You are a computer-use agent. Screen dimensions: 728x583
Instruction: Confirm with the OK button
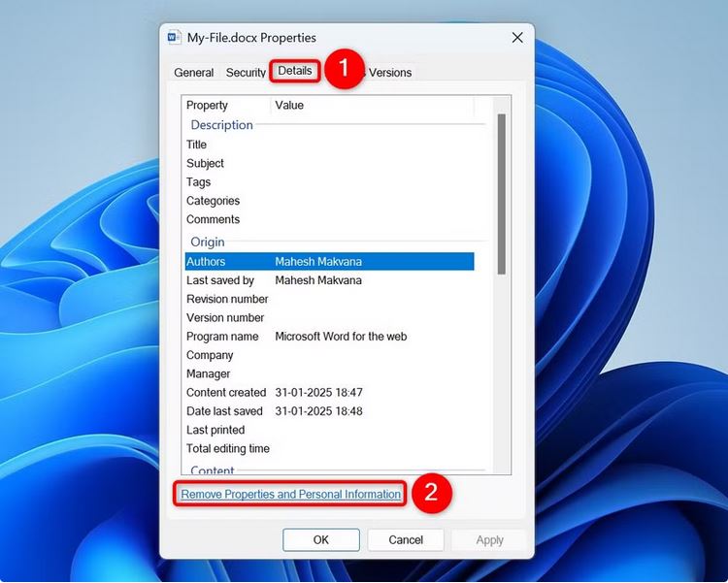click(x=321, y=539)
